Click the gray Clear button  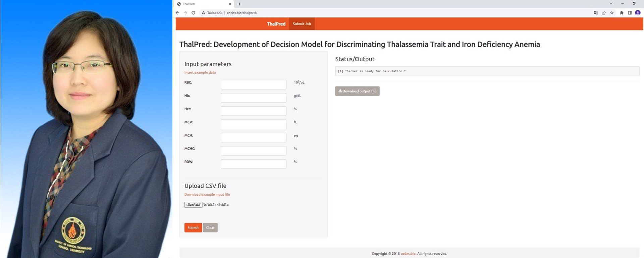210,228
